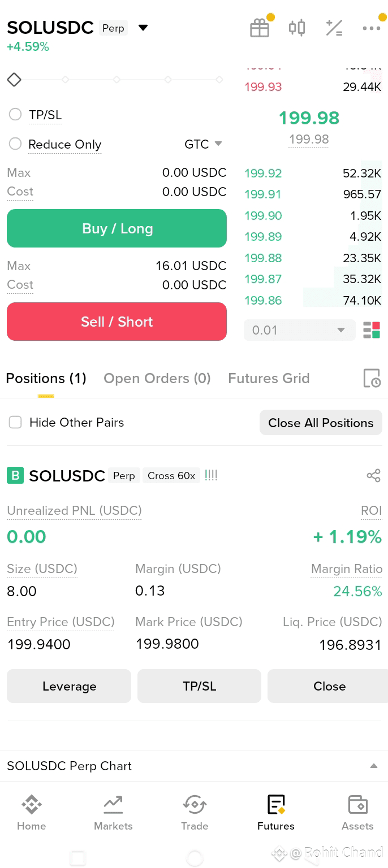Image resolution: width=388 pixels, height=868 pixels.
Task: Open the three-dot more options menu
Action: [372, 28]
